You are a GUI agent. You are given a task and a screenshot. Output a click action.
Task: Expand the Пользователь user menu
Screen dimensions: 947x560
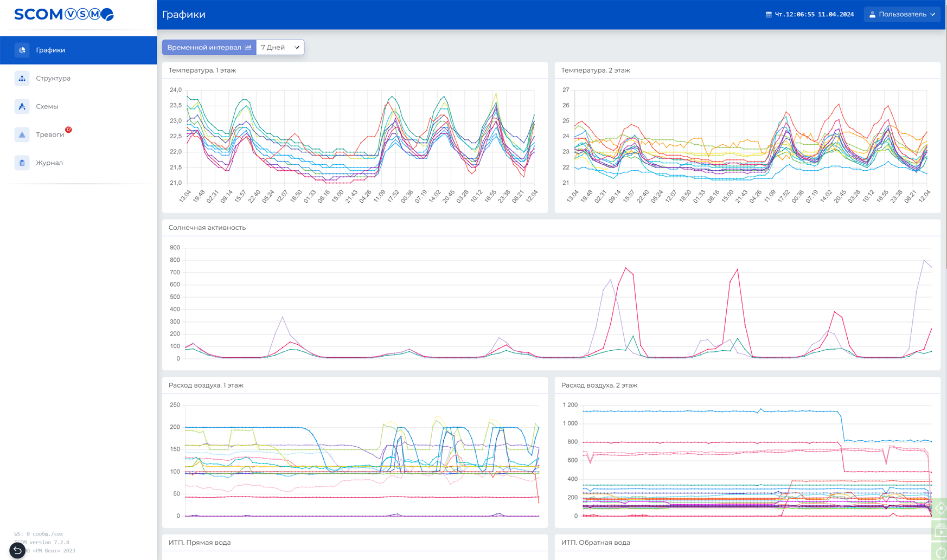902,15
